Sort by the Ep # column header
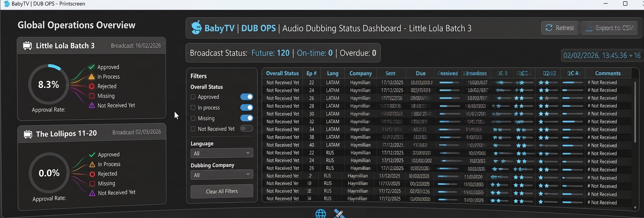The height and width of the screenshot is (218, 644). pos(311,73)
